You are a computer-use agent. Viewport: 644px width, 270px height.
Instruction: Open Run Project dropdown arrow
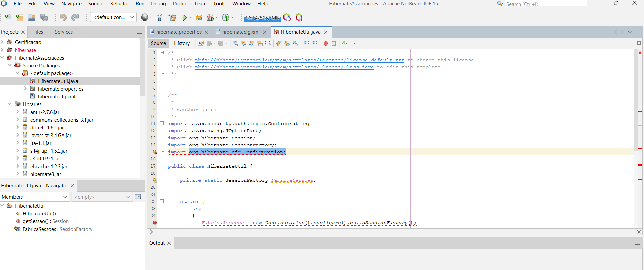tap(191, 17)
